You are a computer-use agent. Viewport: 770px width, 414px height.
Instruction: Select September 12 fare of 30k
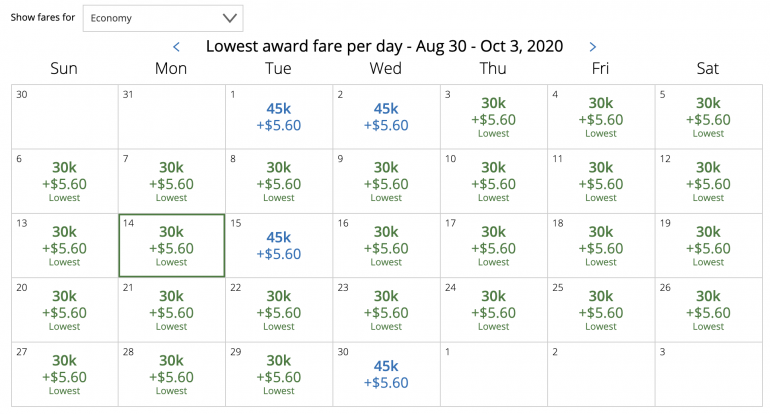708,182
